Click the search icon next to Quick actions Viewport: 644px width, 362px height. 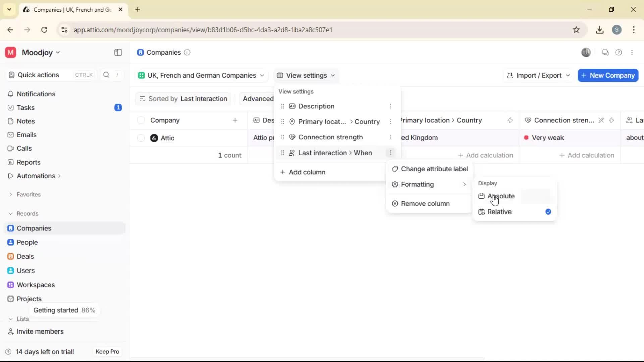pos(106,75)
